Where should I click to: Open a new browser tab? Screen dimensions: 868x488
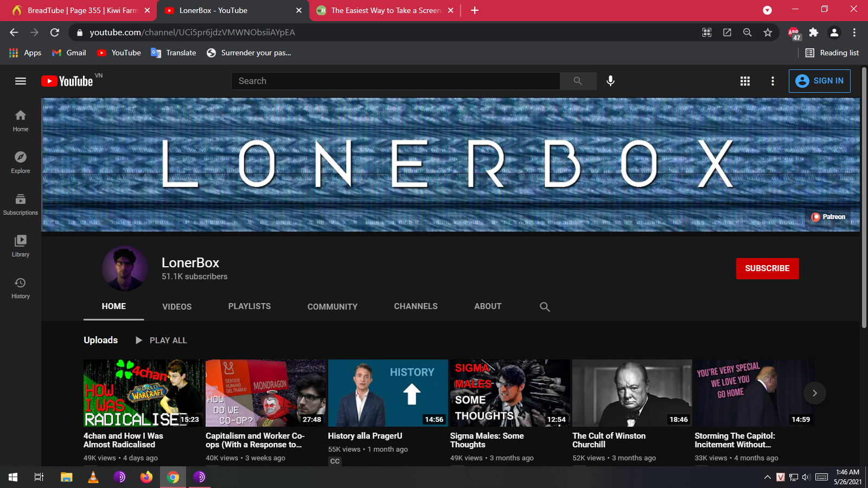475,10
